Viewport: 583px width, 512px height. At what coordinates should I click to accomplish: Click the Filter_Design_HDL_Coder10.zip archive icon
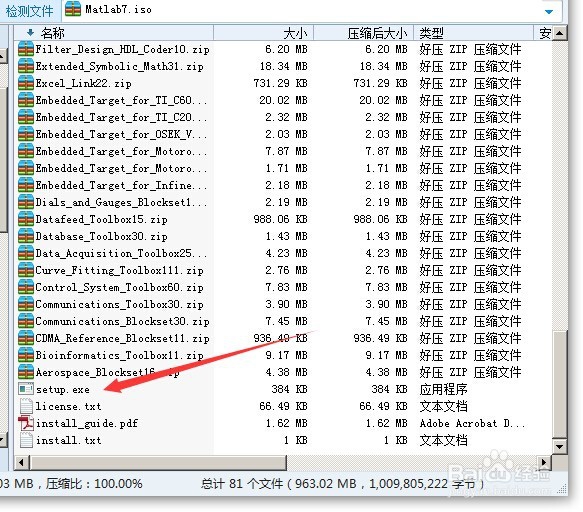coord(26,49)
